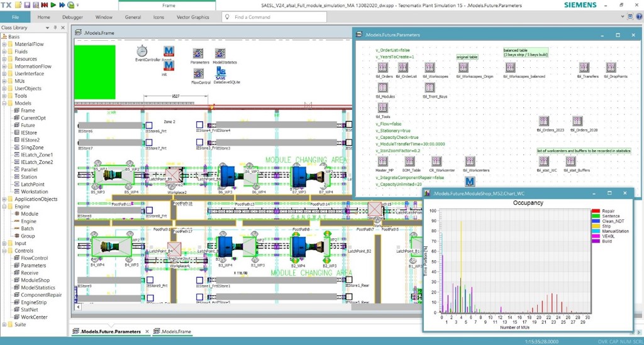644x345 pixels.
Task: Click the init method icon in Frame
Action: point(169,65)
